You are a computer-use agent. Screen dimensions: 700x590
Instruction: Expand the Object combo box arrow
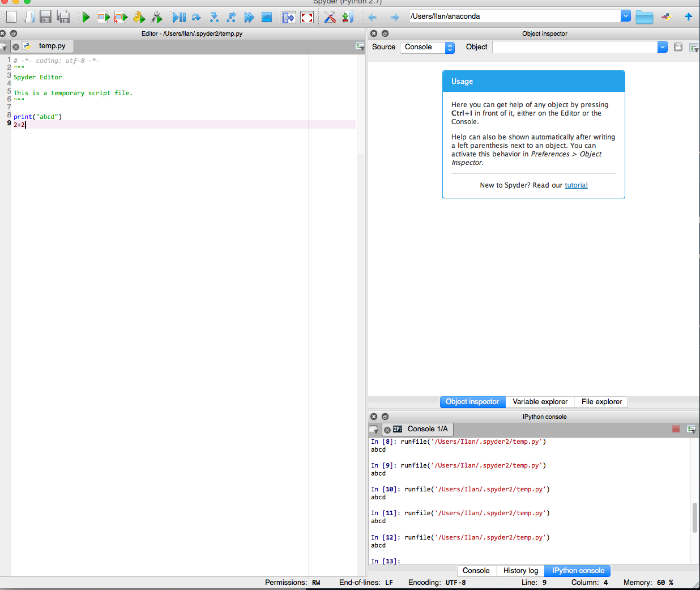pyautogui.click(x=663, y=48)
